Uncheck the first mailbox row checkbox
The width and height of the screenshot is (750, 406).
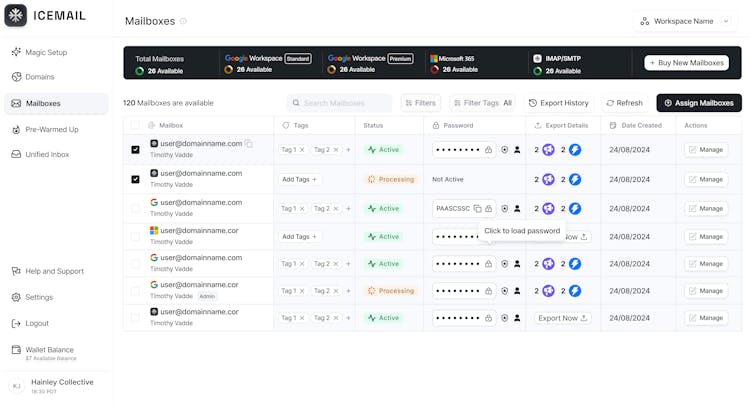pos(135,150)
